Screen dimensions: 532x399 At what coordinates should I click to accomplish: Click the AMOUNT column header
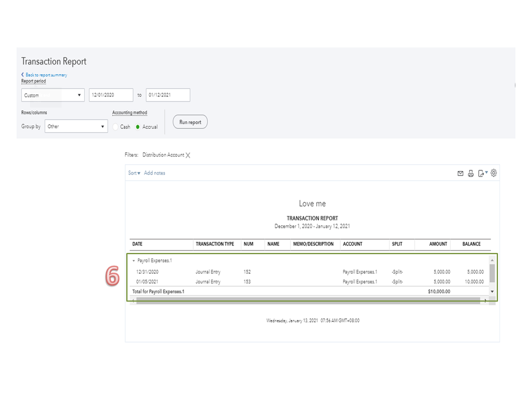pos(438,244)
